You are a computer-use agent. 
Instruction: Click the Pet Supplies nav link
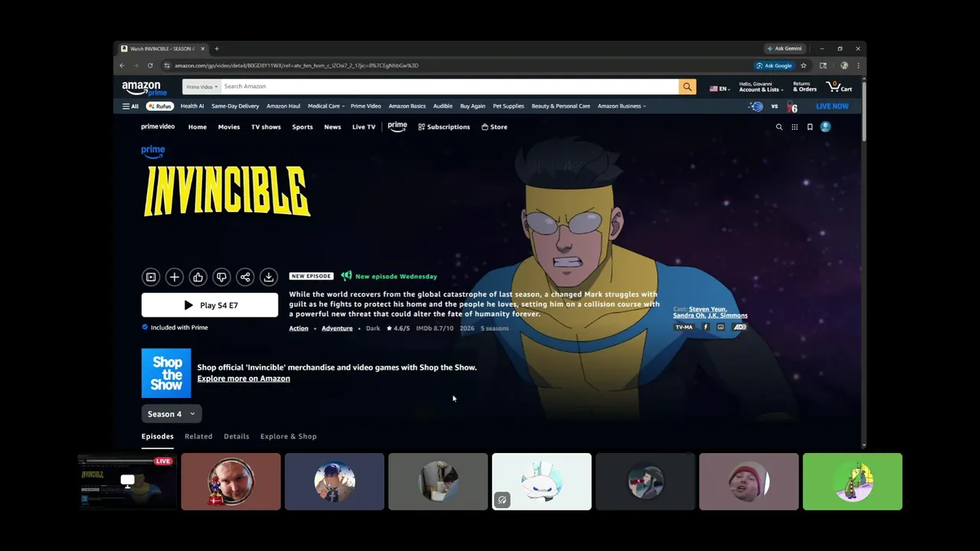508,106
